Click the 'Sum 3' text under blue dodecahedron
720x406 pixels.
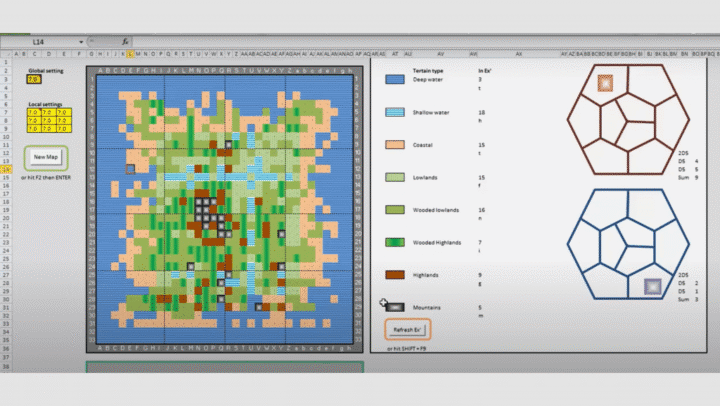(688, 299)
